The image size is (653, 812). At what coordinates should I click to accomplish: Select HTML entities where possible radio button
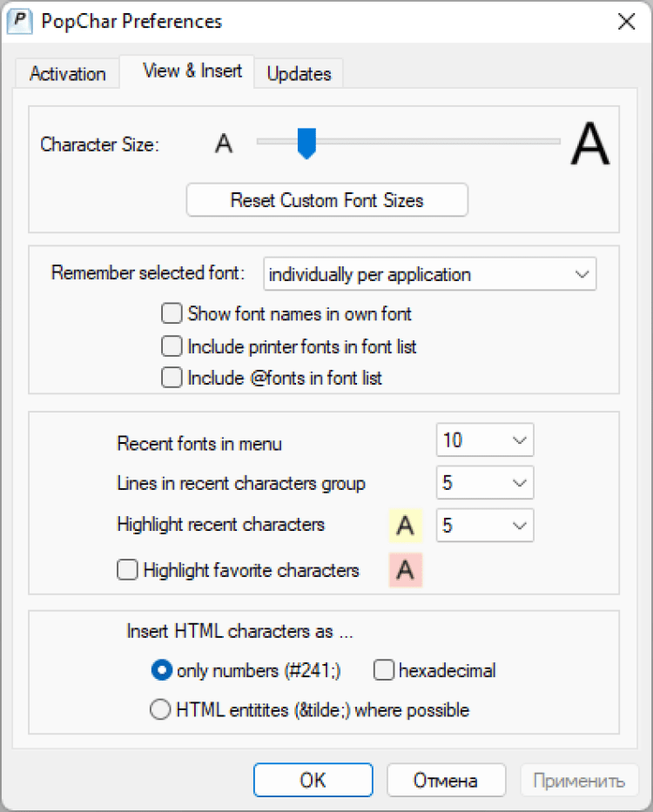(161, 710)
